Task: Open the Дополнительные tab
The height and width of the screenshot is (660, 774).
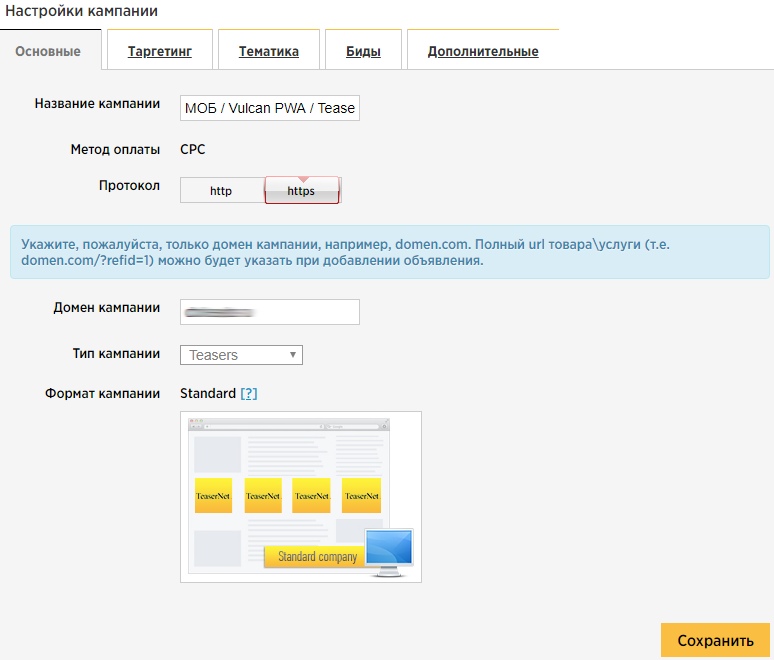Action: (483, 51)
